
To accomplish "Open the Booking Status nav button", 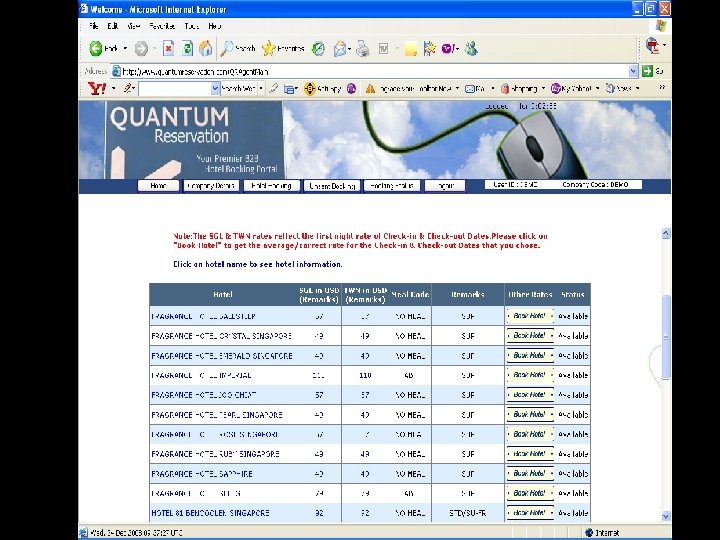I will coord(392,186).
